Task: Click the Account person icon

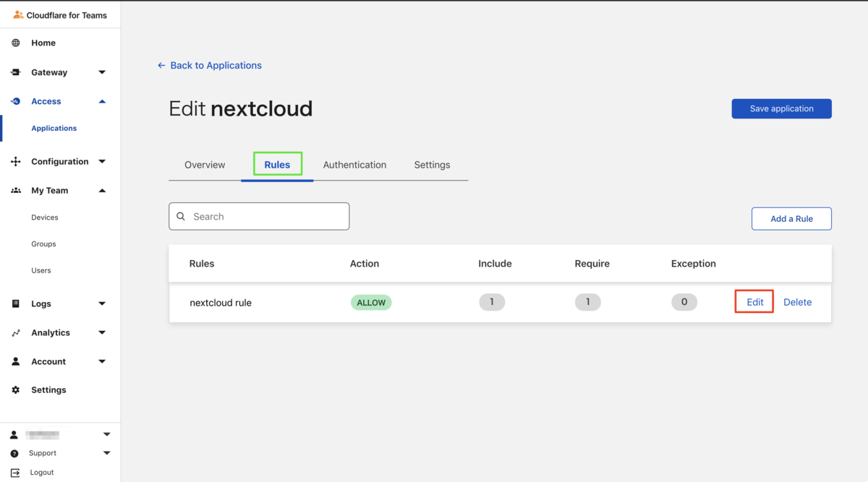Action: click(16, 361)
